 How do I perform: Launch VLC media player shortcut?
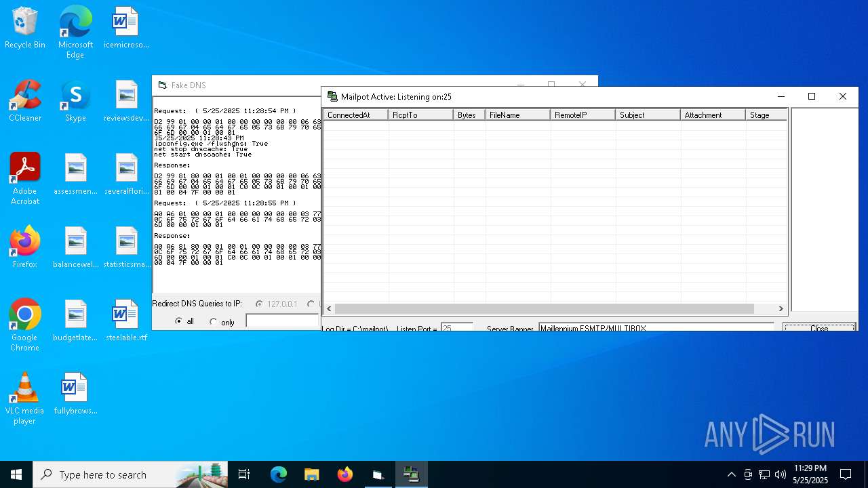(x=25, y=398)
